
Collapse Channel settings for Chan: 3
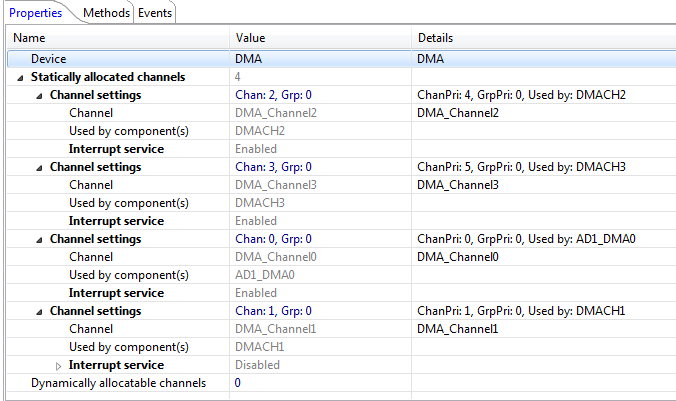(x=39, y=167)
